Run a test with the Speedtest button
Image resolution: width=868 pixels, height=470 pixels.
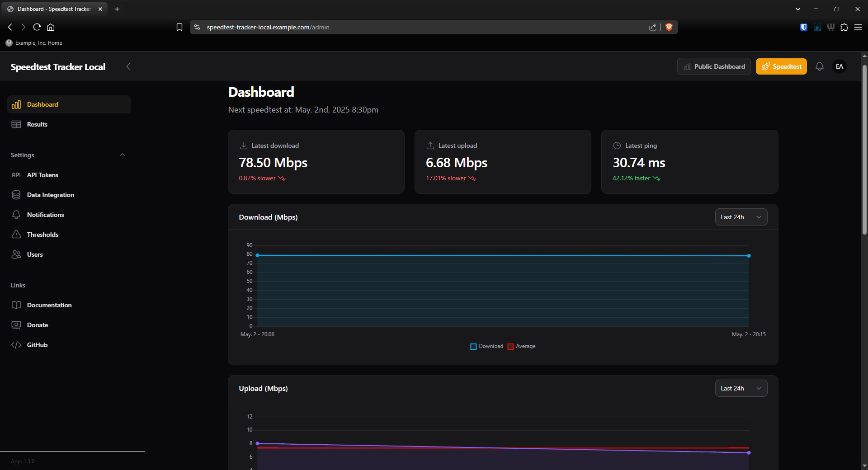[x=781, y=66]
